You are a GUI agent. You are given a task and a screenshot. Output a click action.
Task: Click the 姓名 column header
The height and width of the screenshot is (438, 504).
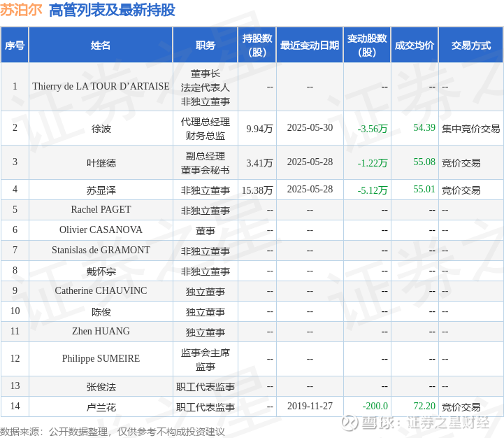tap(101, 45)
